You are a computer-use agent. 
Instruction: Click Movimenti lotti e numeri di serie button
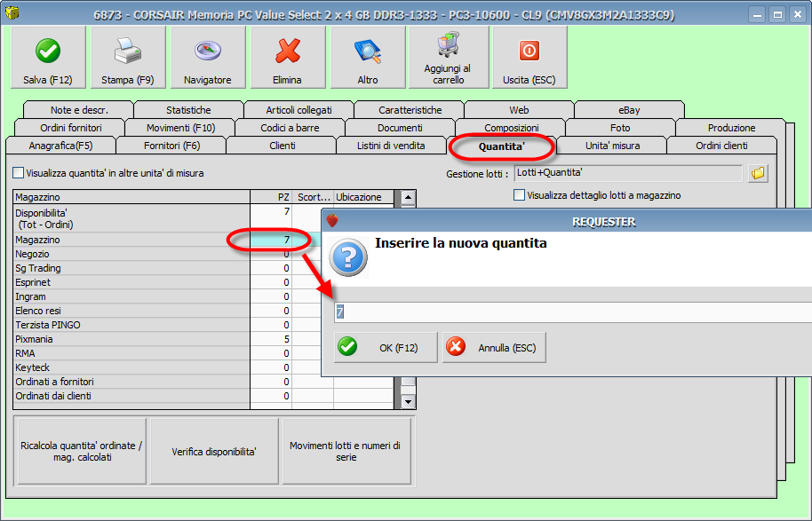coord(346,451)
